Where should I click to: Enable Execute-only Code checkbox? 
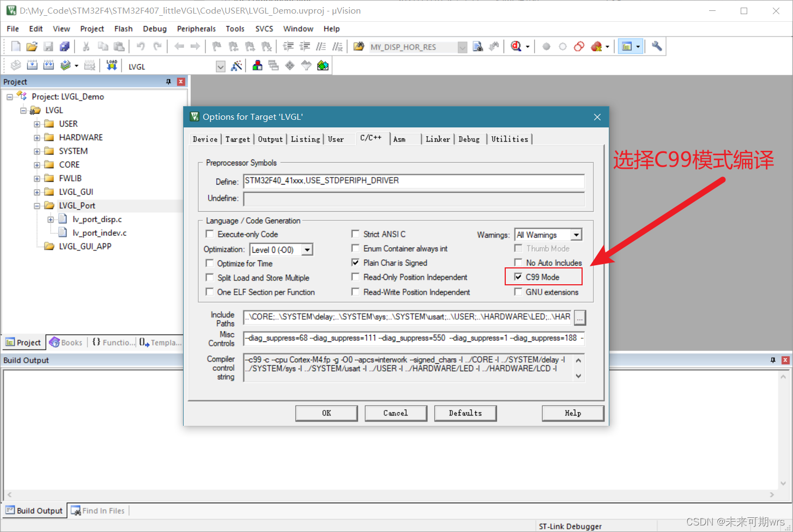coord(209,234)
